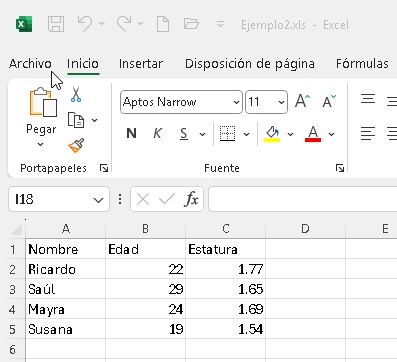Create a new blank workbook icon
This screenshot has height=362, width=397.
163,24
